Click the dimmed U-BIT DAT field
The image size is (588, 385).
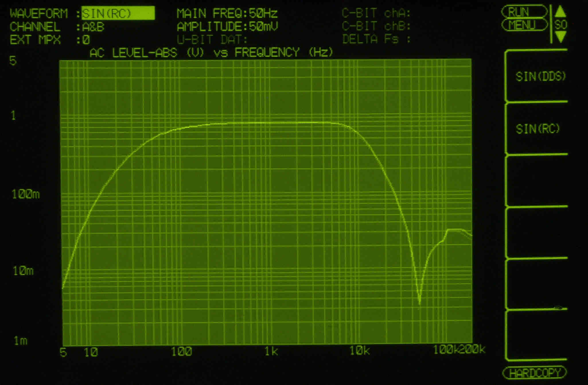(212, 40)
